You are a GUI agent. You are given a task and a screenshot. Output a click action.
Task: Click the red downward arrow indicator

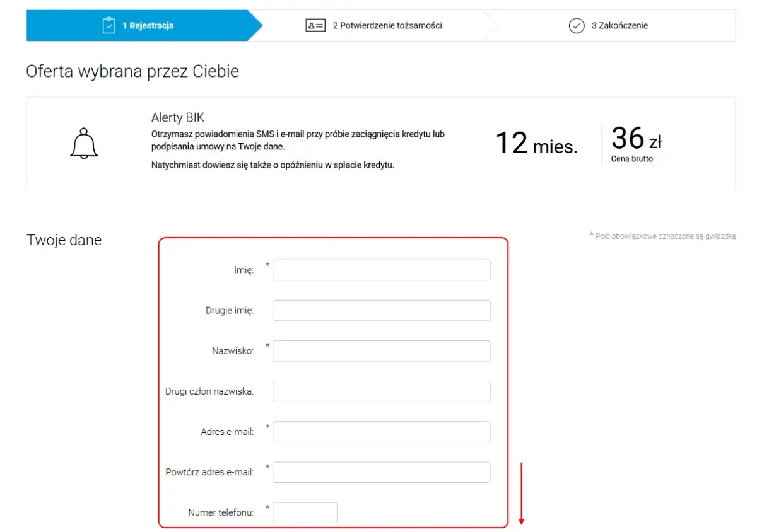pyautogui.click(x=521, y=495)
